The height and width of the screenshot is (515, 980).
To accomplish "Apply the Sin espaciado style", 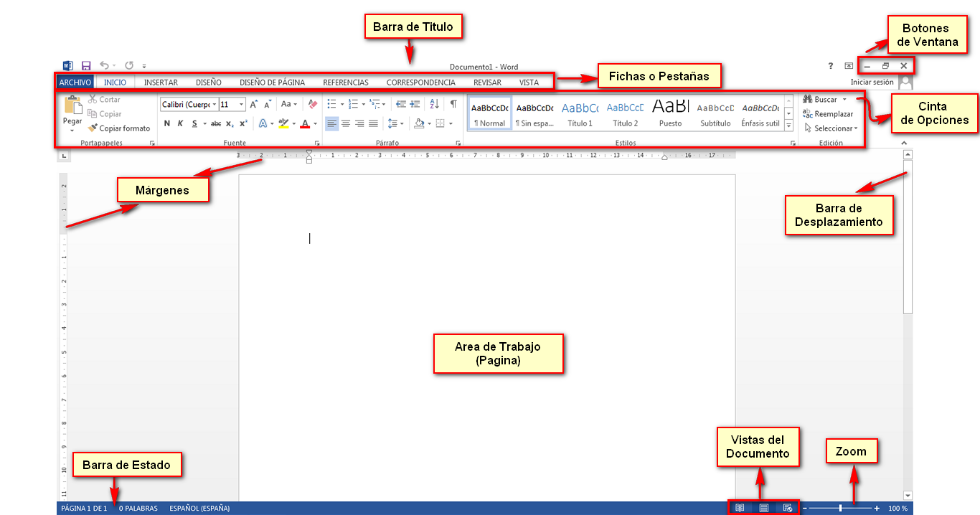I will tap(534, 113).
